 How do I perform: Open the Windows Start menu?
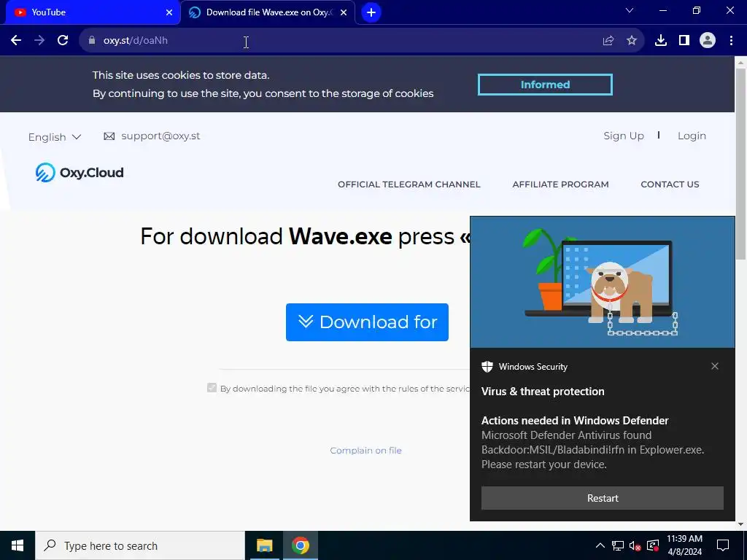18,545
